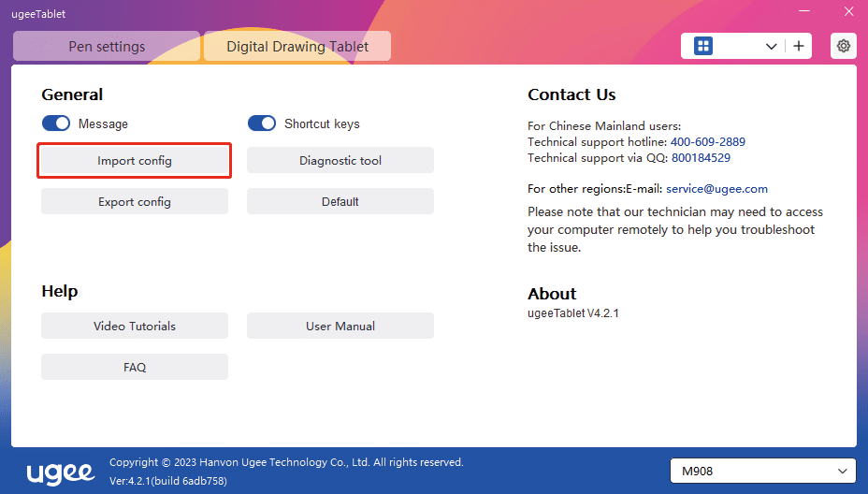Toggle the Message switch off
This screenshot has height=494, width=868.
coord(56,123)
